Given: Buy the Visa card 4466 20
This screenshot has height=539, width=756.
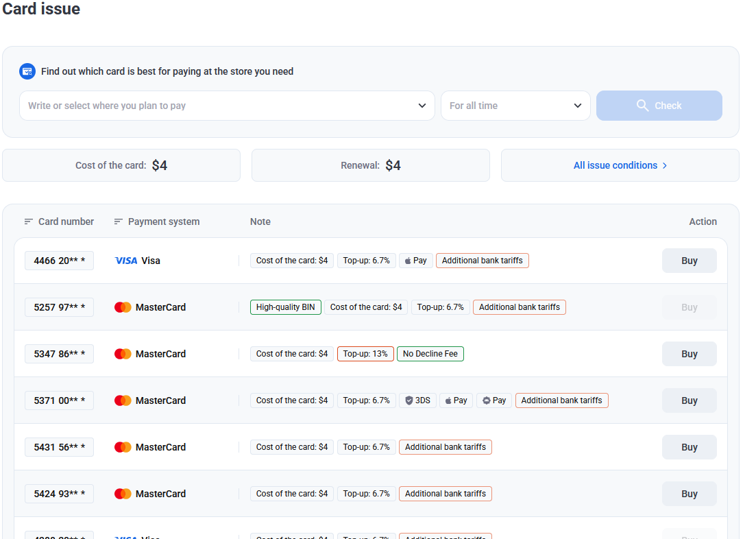Looking at the screenshot, I should 689,261.
